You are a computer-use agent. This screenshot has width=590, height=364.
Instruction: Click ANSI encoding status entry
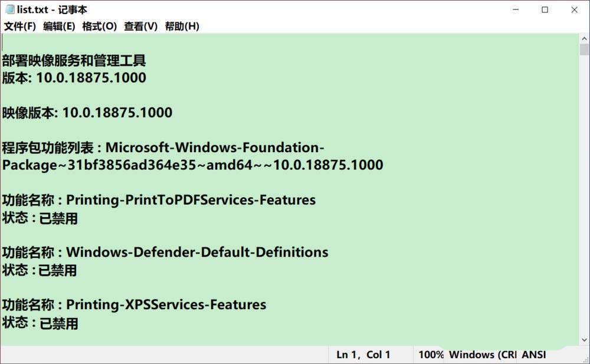pos(534,355)
